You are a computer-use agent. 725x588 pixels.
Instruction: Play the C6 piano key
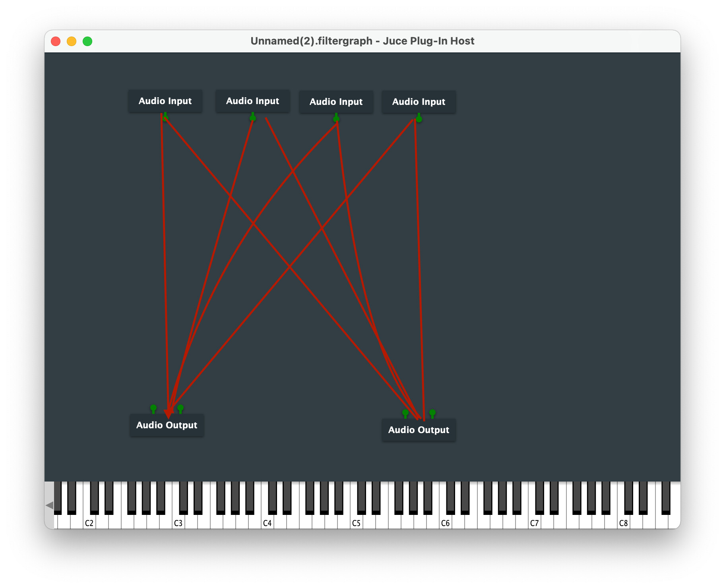[446, 522]
